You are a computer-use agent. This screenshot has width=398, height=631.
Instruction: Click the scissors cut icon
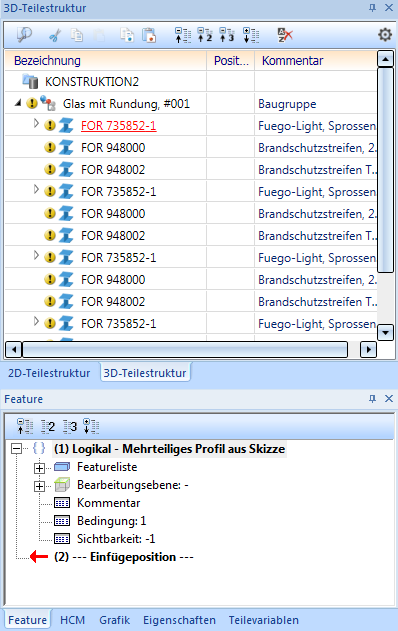[55, 35]
